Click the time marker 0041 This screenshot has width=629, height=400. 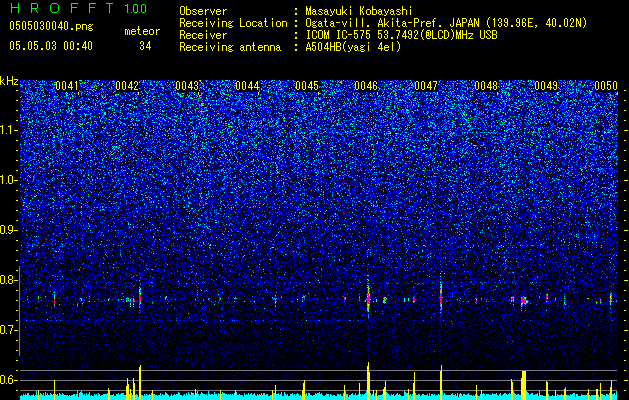click(67, 86)
